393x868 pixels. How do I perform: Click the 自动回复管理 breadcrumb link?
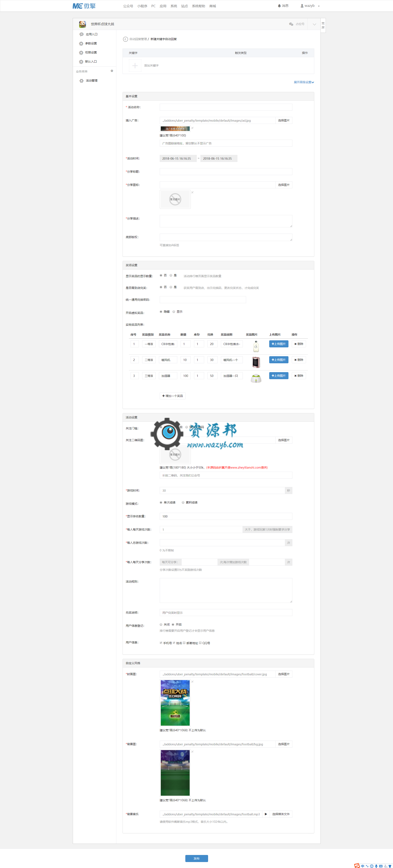point(138,39)
